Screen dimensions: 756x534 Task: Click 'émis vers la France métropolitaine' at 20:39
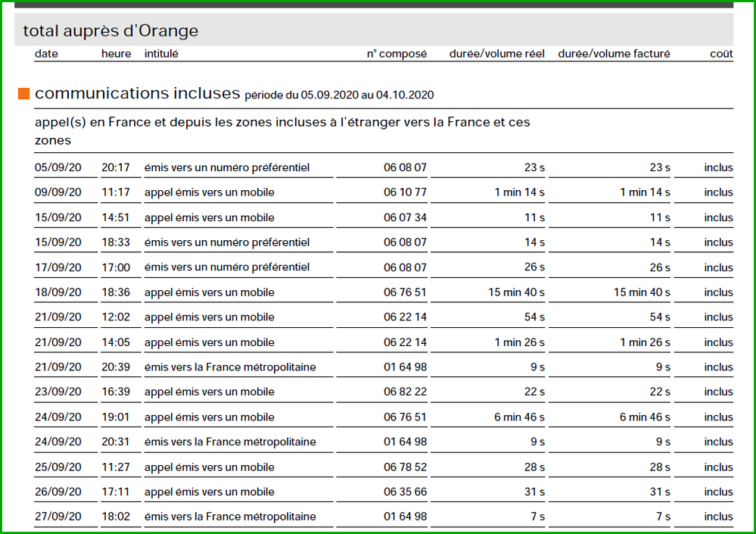[x=230, y=367]
